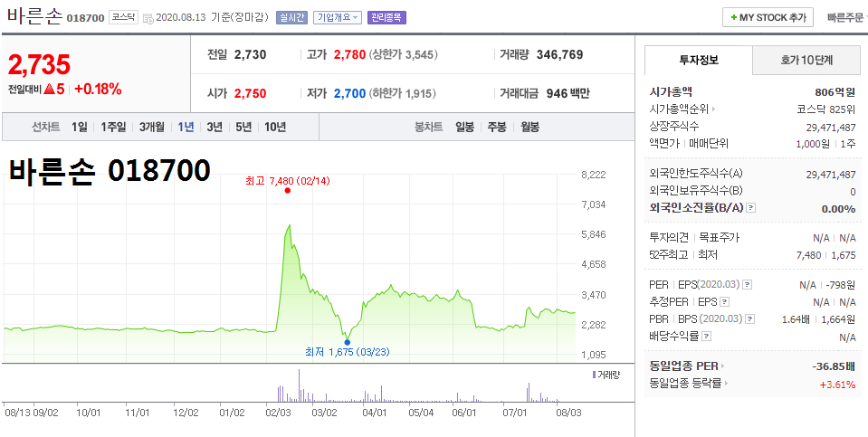
Task: Click the 관리종목 badge
Action: [x=386, y=17]
